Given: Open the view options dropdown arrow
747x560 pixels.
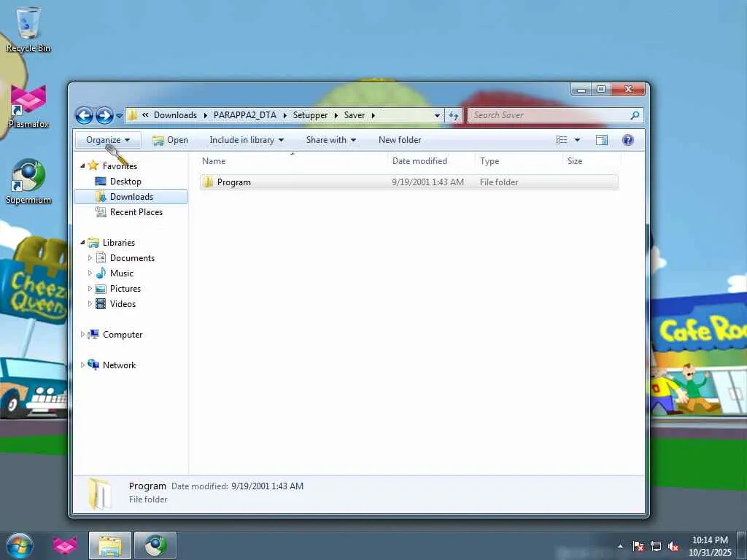Looking at the screenshot, I should coord(577,140).
